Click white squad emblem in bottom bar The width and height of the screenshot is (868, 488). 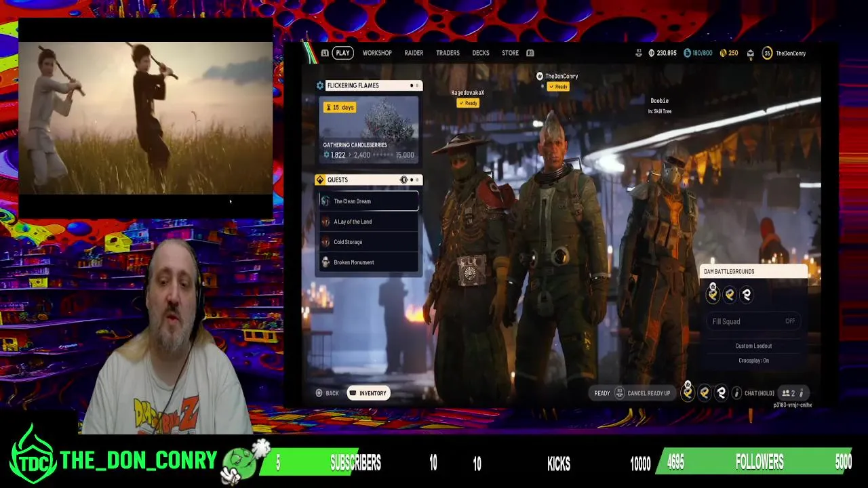tap(722, 392)
